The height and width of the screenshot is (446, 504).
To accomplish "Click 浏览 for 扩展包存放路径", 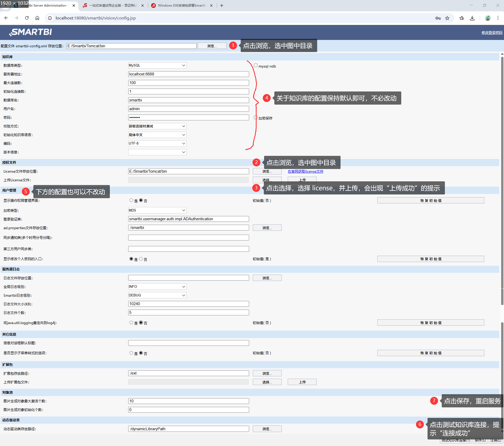I will (267, 373).
